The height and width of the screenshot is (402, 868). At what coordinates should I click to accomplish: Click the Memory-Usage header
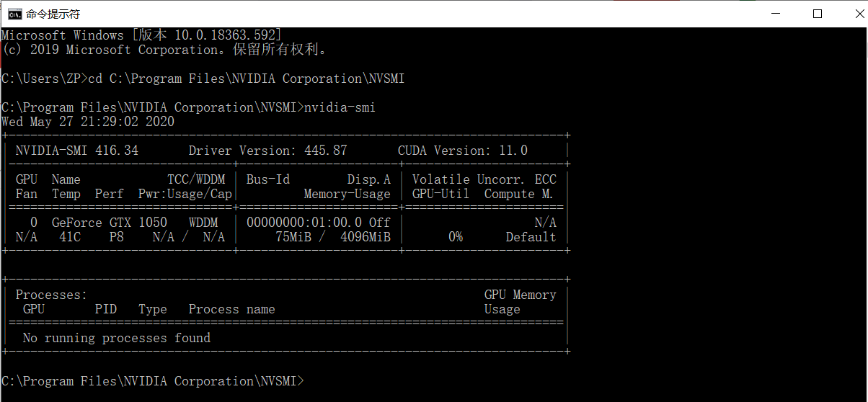pos(347,194)
